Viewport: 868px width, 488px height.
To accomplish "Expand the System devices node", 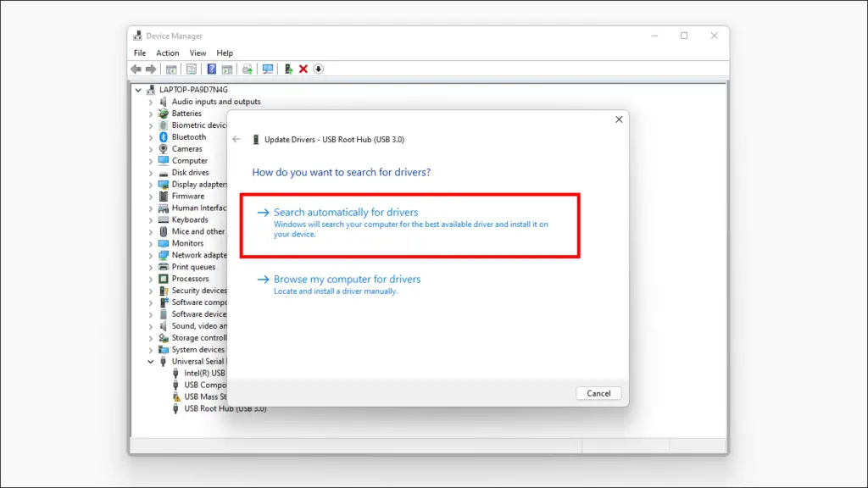I will tap(151, 350).
